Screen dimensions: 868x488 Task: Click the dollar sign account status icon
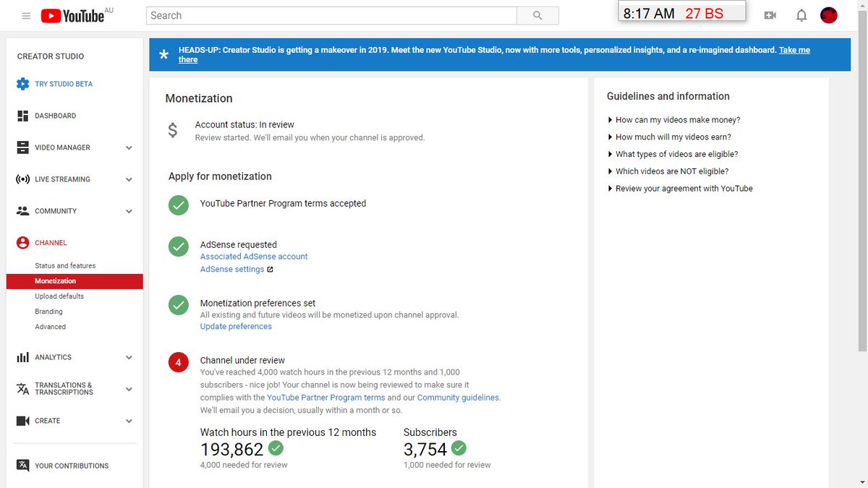click(172, 130)
